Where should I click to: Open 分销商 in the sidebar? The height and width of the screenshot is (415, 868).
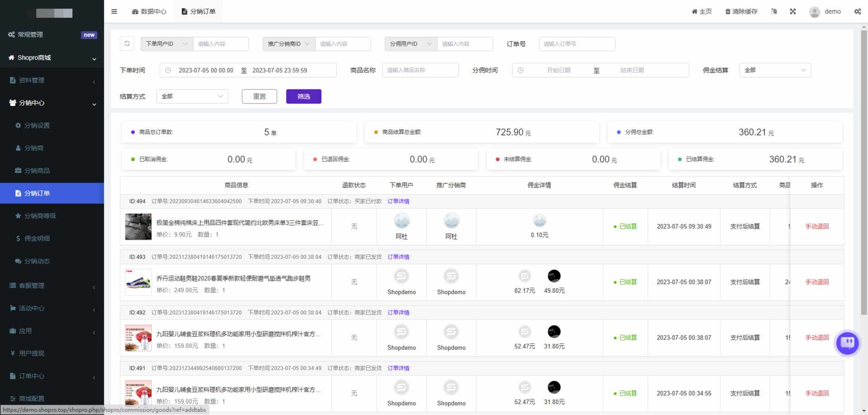[52, 148]
